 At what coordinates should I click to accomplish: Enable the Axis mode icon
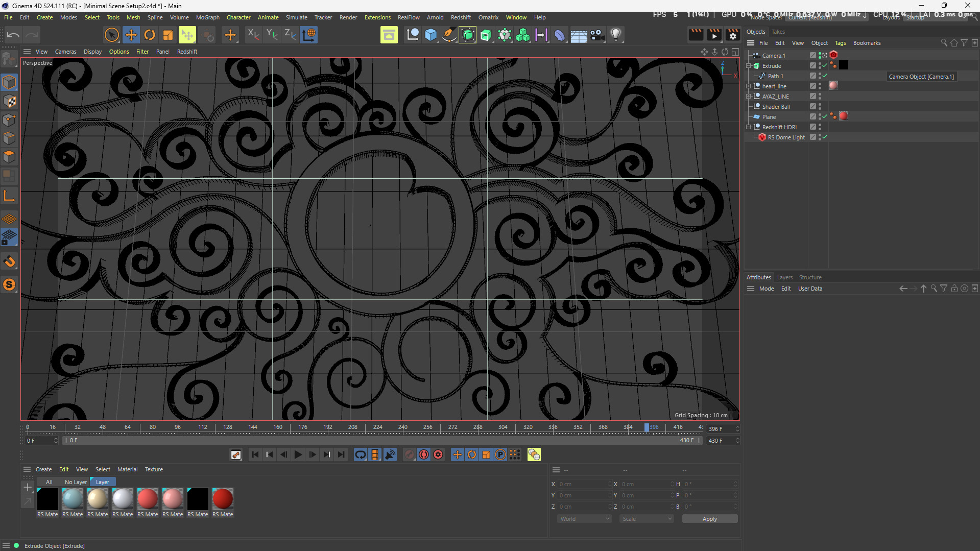9,196
